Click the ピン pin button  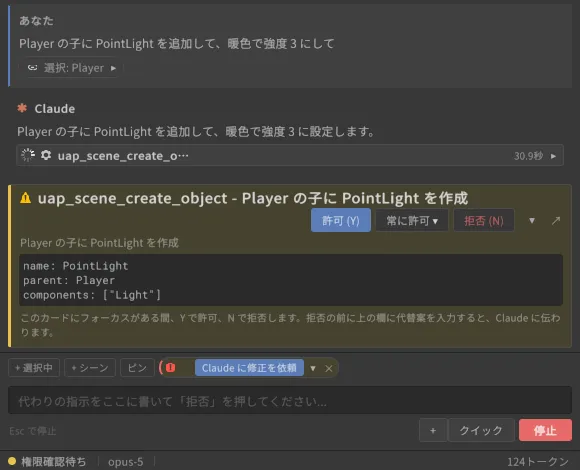(x=137, y=368)
